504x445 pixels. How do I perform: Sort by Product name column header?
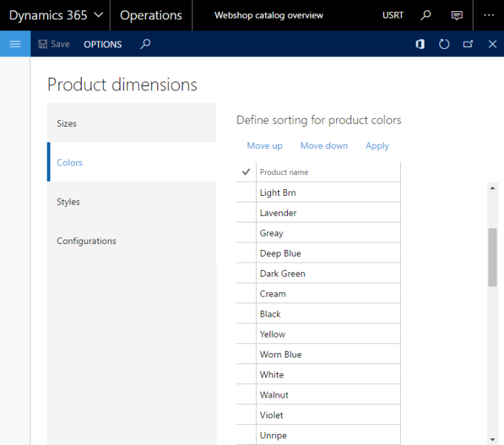pos(284,172)
